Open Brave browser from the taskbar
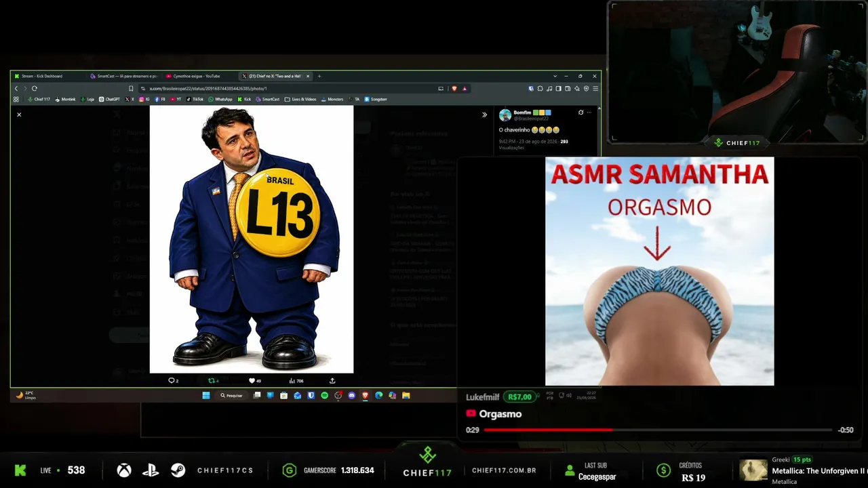868x488 pixels. [365, 395]
